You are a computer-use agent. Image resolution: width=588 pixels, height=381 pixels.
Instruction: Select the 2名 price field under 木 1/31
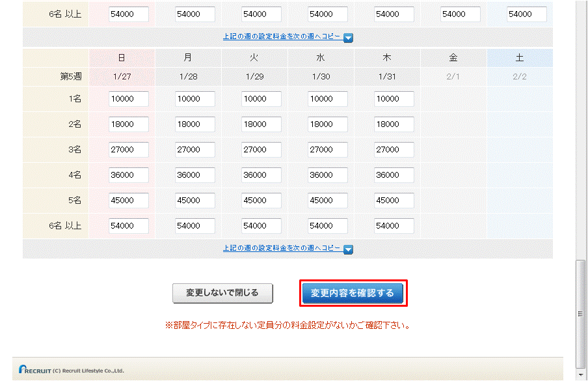394,124
